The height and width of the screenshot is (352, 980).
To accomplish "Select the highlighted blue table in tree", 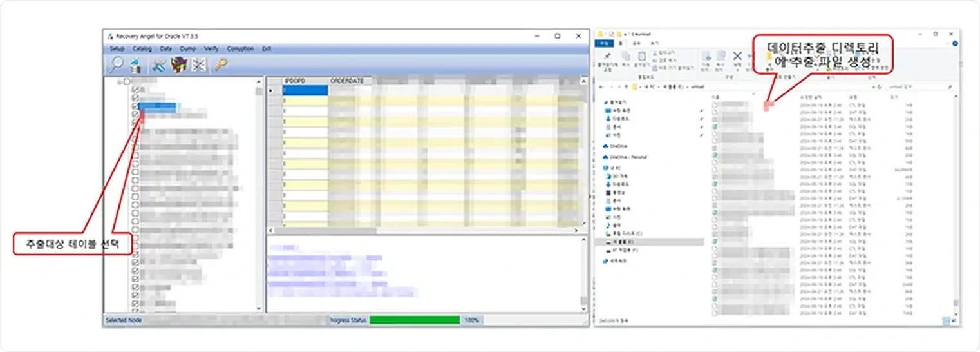I will (x=158, y=106).
